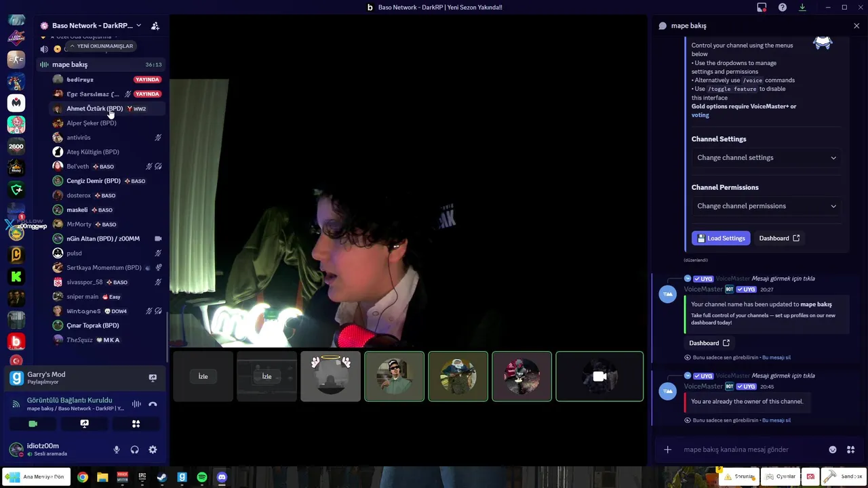
Task: Open the apps icon in chat box
Action: click(850, 449)
